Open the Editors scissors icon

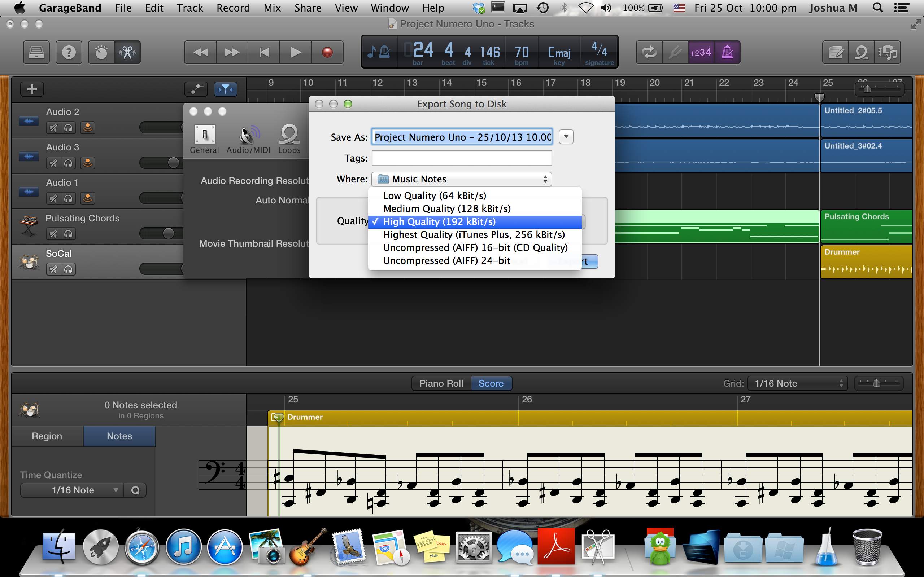pyautogui.click(x=127, y=52)
